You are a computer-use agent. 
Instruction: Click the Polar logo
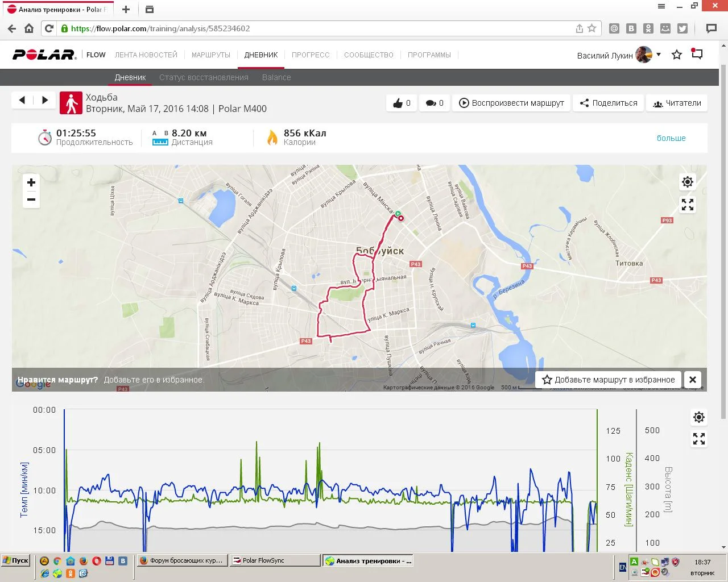point(44,55)
